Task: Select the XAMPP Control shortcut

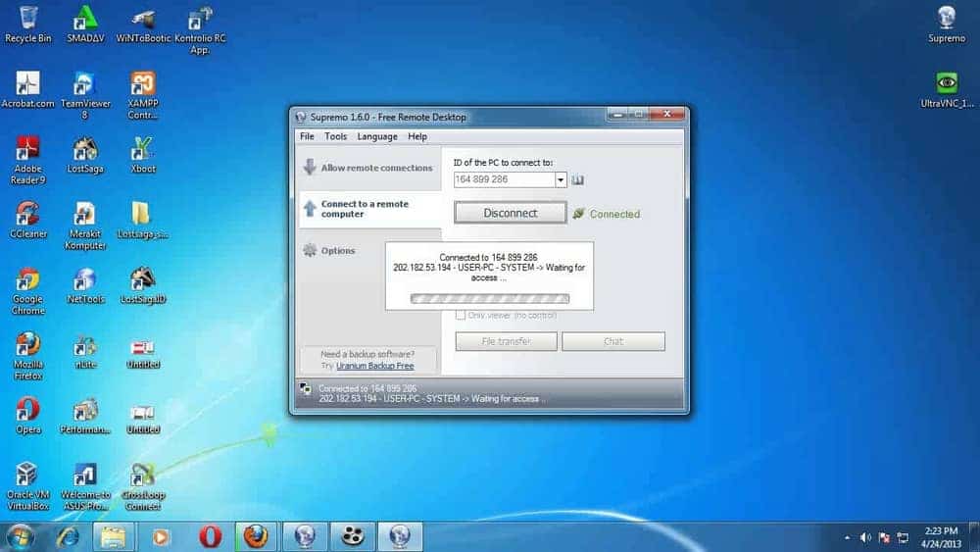Action: pyautogui.click(x=143, y=95)
